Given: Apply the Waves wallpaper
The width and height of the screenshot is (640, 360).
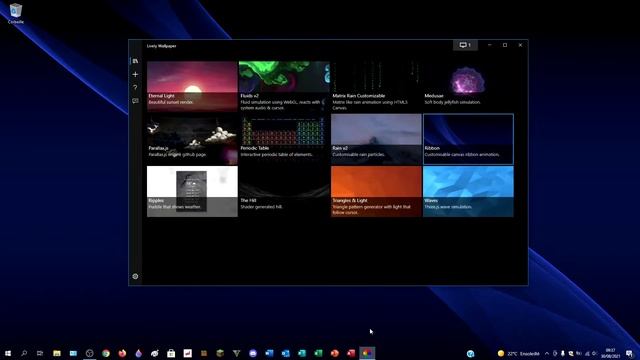Looking at the screenshot, I should coord(468,191).
